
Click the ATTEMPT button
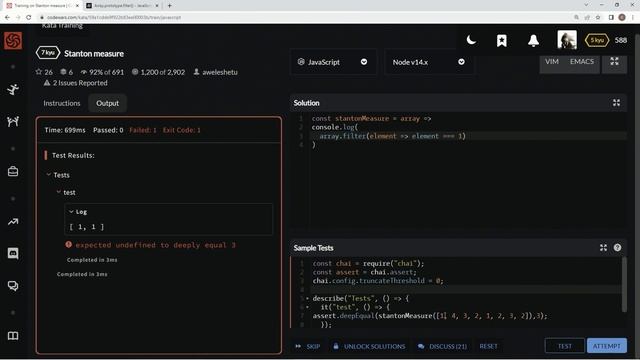(607, 346)
